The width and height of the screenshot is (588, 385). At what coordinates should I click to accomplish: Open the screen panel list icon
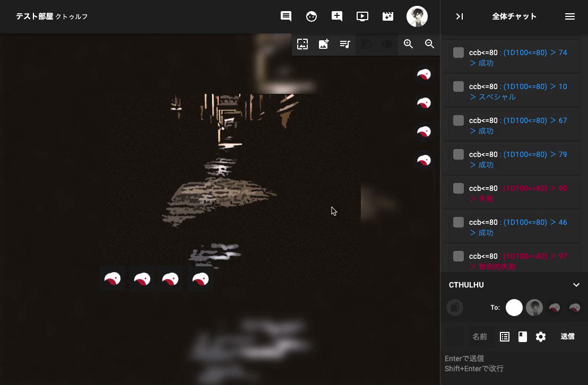[362, 16]
